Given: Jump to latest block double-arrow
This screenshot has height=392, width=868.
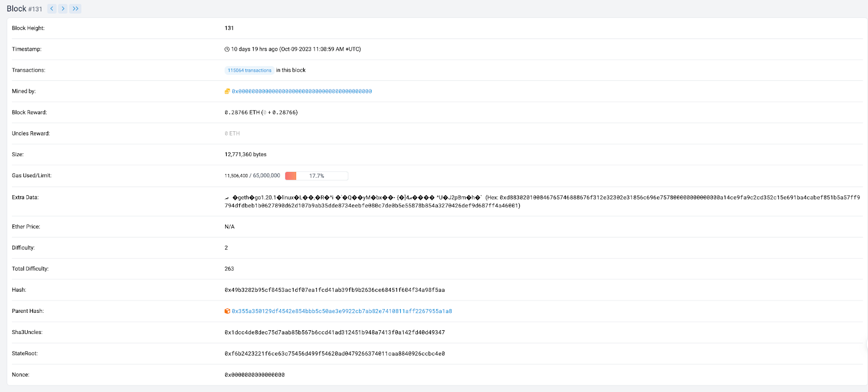Looking at the screenshot, I should pyautogui.click(x=75, y=9).
